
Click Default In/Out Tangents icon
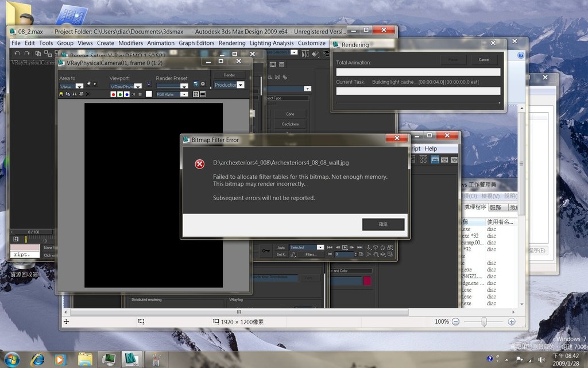point(293,254)
